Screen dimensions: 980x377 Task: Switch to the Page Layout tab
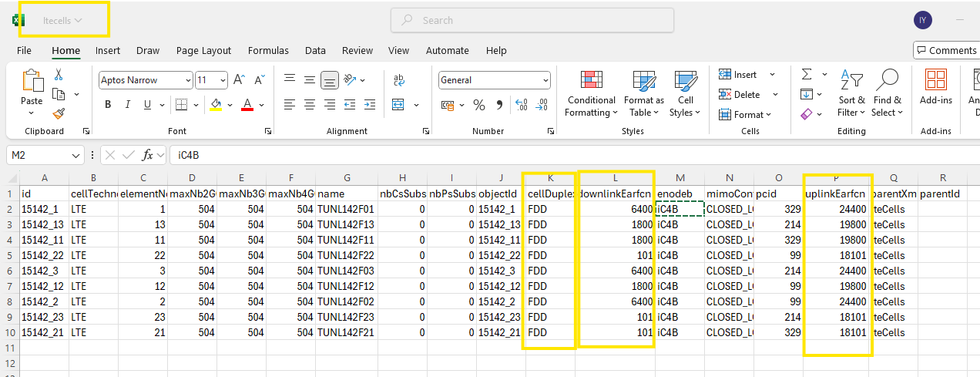[x=203, y=51]
